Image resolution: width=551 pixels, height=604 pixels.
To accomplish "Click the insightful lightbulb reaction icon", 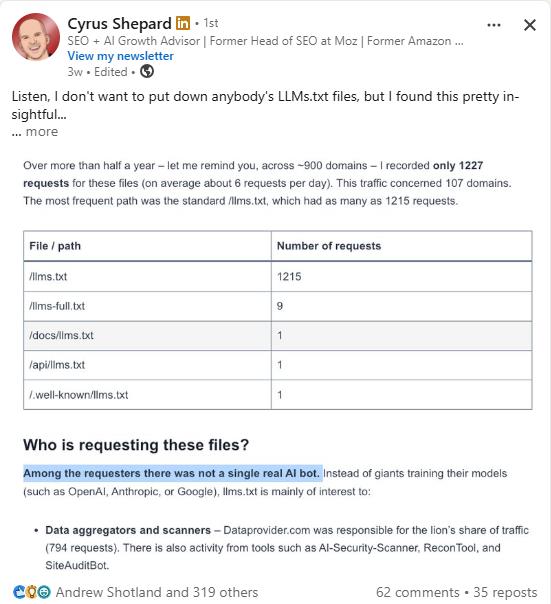I will (x=32, y=592).
